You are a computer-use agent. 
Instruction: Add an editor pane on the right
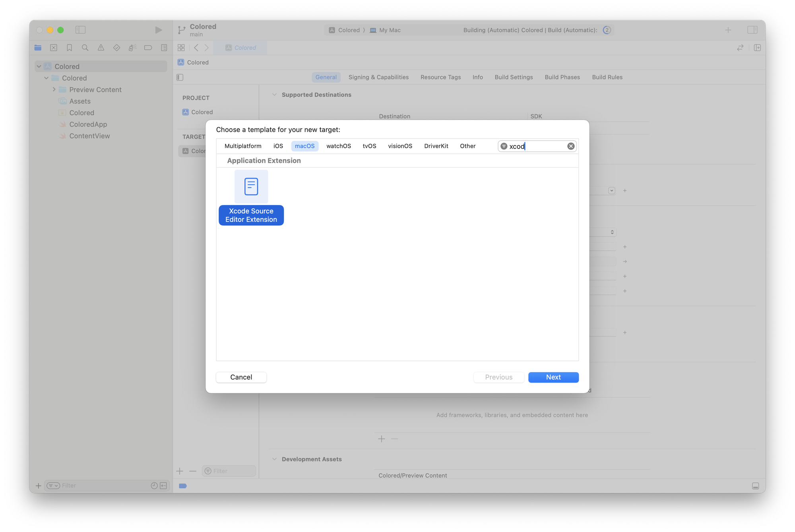tap(757, 48)
